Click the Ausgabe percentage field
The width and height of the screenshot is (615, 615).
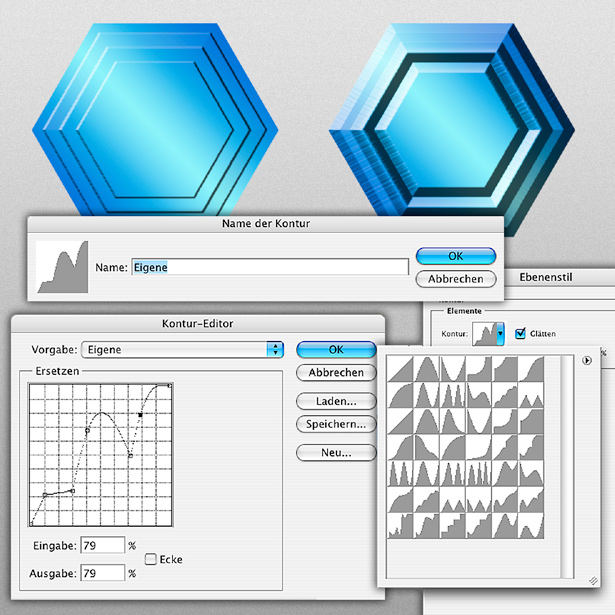click(x=103, y=573)
